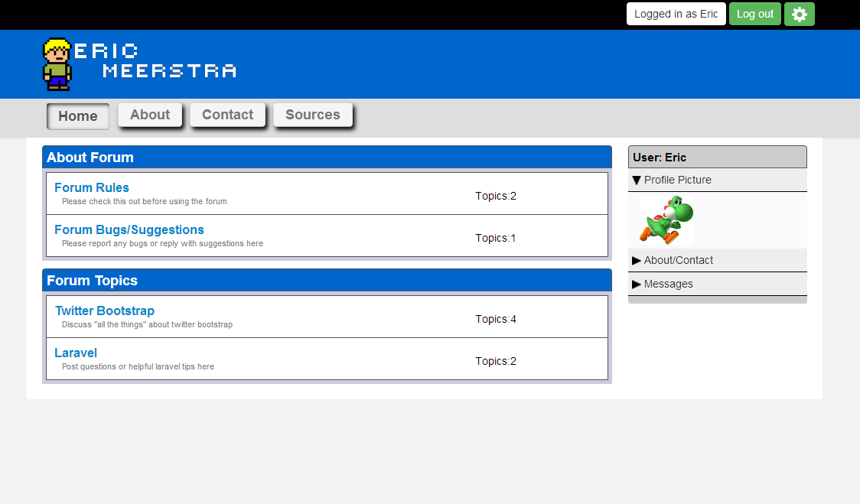Click the Eric Meerstra site title

(155, 61)
